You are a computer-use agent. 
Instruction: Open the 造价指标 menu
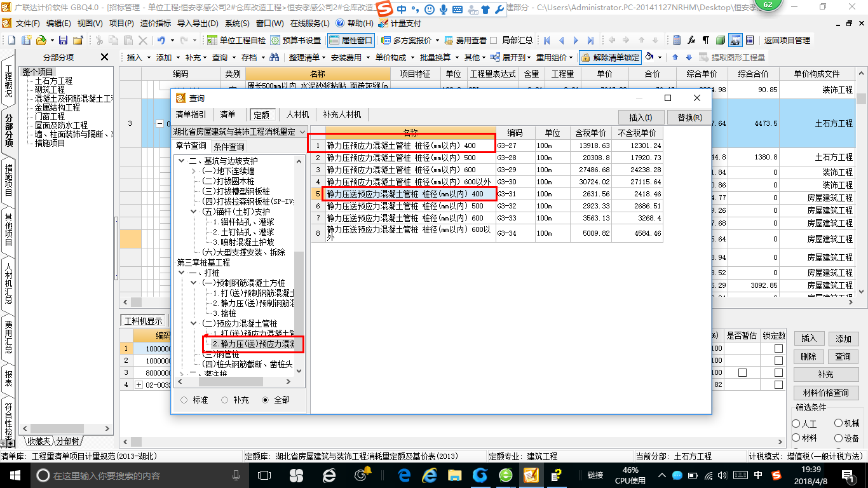click(154, 24)
